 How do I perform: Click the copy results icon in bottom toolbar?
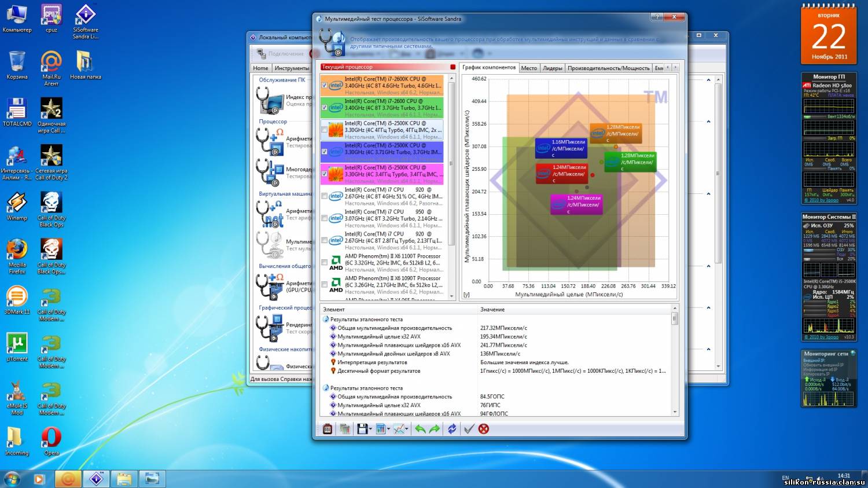[345, 429]
